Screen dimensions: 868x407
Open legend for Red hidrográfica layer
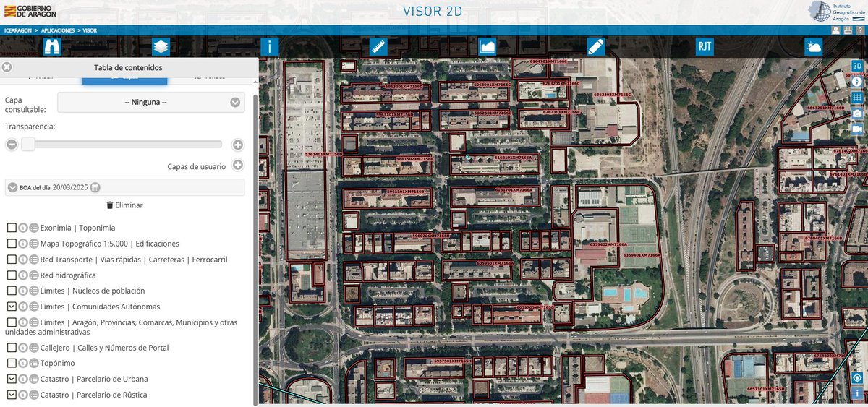pyautogui.click(x=34, y=275)
